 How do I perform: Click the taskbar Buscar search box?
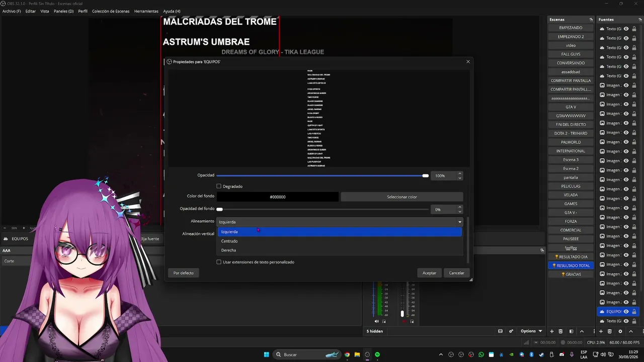pos(307,354)
